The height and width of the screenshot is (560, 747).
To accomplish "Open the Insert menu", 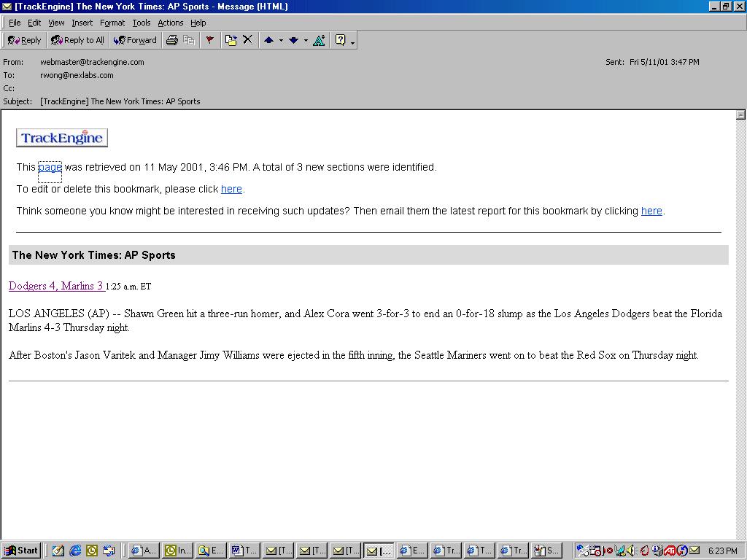I will 82,23.
